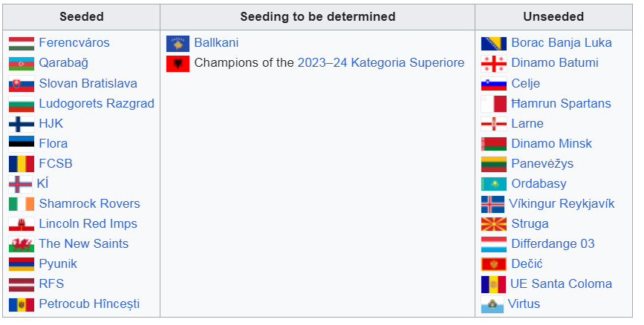Screen dimensions: 644x325
Task: Click the Wales flag beside The New Saints
Action: [x=22, y=244]
